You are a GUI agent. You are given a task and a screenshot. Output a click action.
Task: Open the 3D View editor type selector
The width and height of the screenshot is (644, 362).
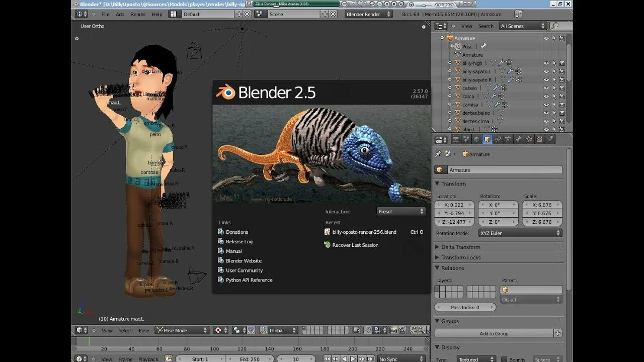[82, 330]
